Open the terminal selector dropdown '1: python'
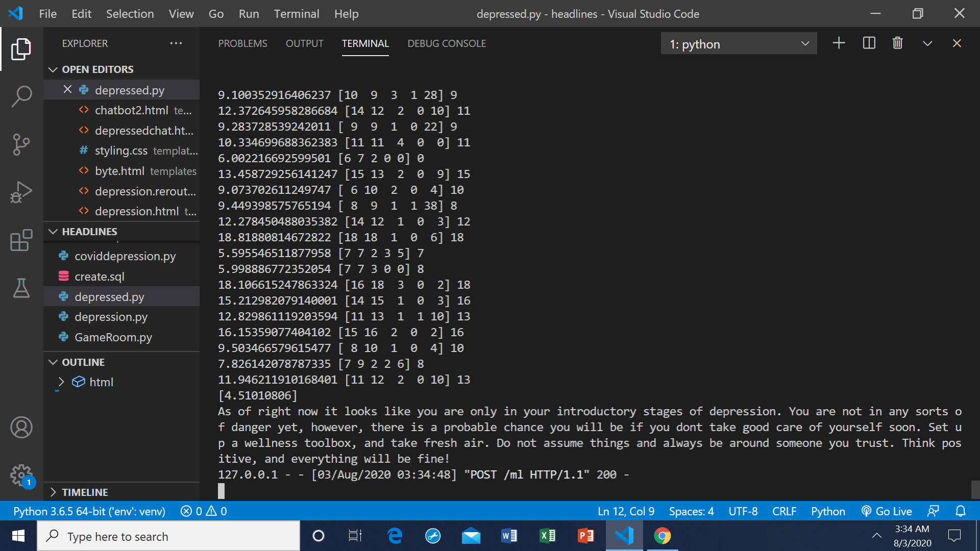The width and height of the screenshot is (980, 551). tap(739, 44)
